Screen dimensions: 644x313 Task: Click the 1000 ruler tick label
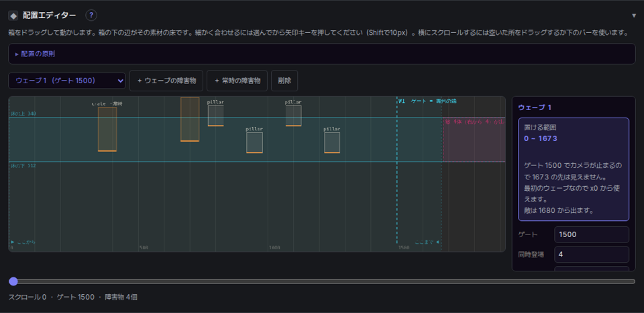click(x=274, y=248)
